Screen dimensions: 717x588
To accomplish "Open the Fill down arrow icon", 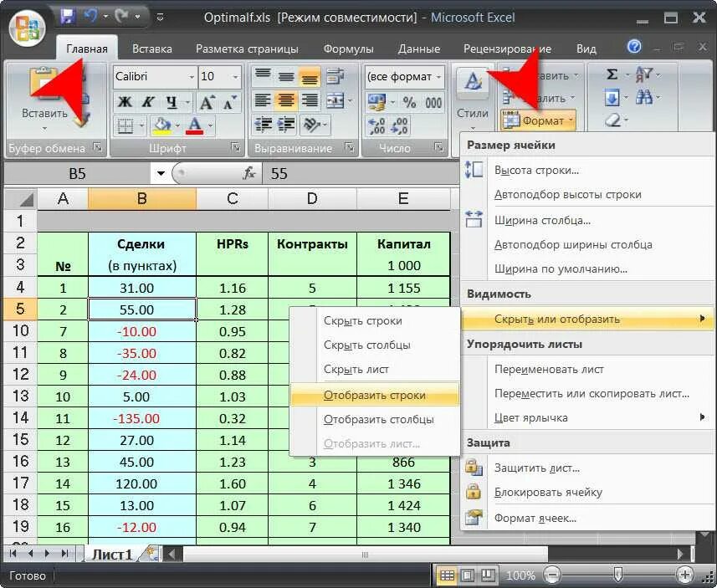I will [612, 97].
